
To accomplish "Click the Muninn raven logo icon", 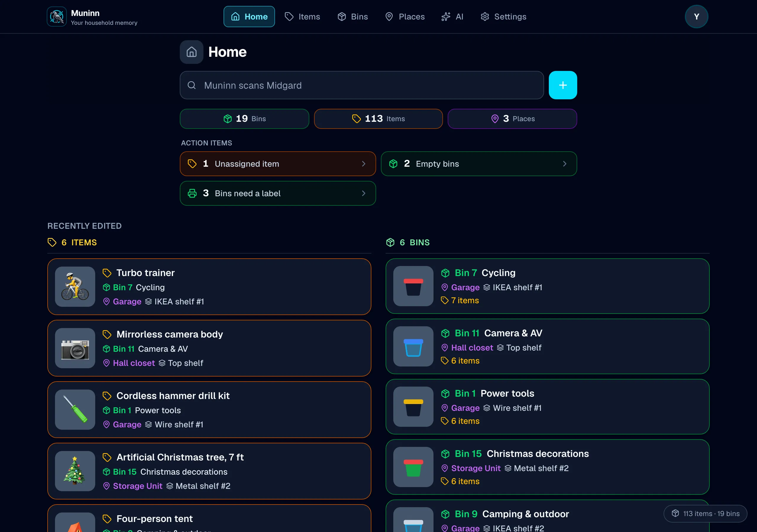I will click(57, 17).
